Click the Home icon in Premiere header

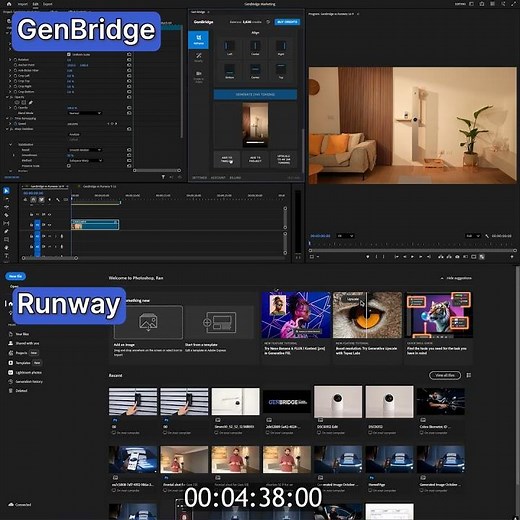coord(9,4)
